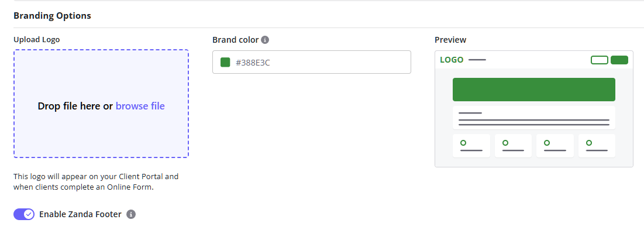Click the LOGO placeholder in the preview
This screenshot has width=644, height=240.
[452, 60]
